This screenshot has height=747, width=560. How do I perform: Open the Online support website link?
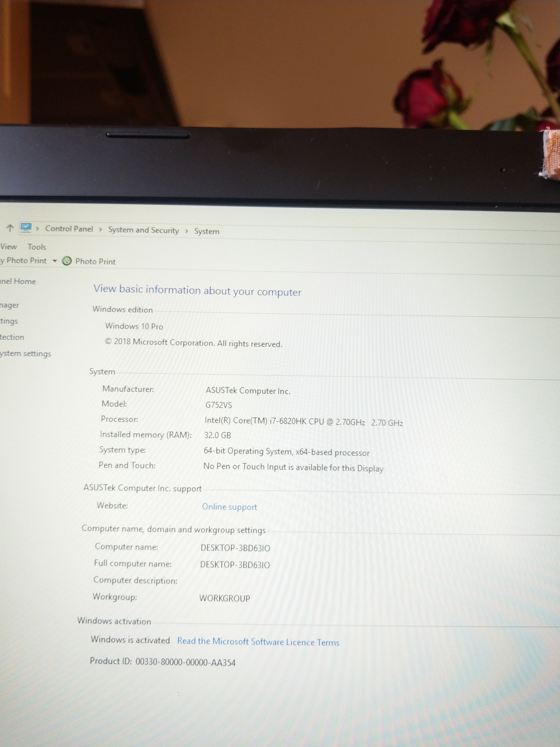coord(229,507)
